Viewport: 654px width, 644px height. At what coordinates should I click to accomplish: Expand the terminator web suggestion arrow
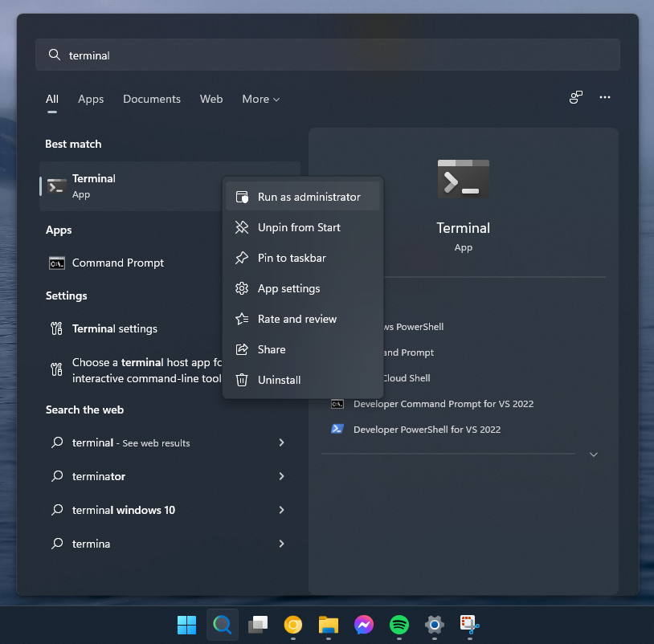[x=281, y=476]
